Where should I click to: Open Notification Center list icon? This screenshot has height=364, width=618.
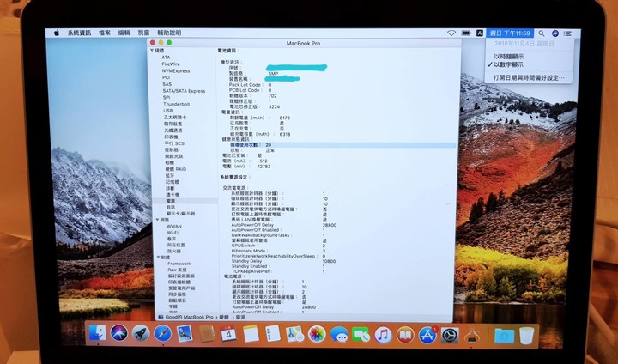567,33
